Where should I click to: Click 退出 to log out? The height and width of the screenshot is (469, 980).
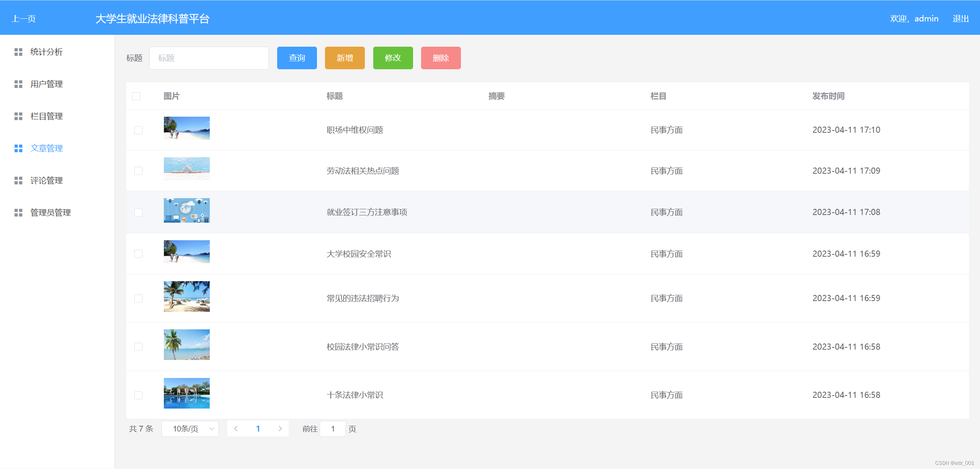coord(960,19)
